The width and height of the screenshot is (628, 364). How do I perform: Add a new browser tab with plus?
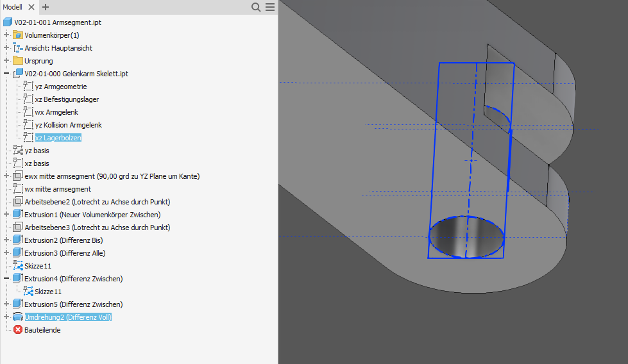(x=46, y=7)
